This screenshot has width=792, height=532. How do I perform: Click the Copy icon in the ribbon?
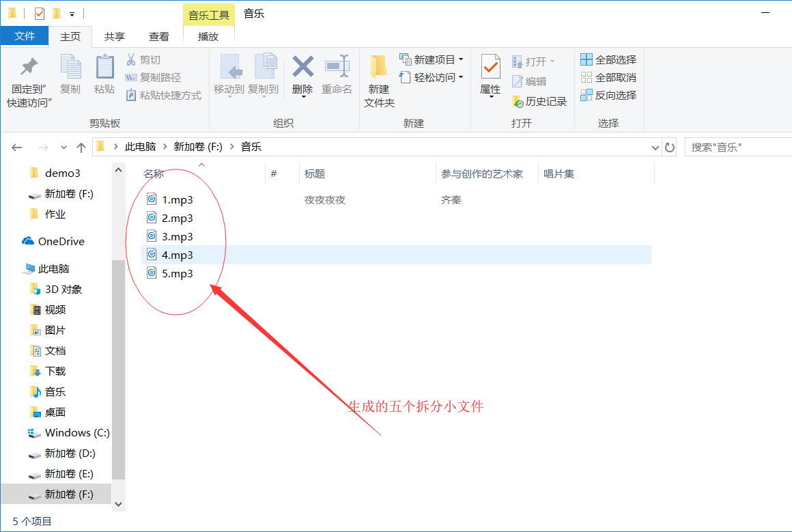(71, 66)
